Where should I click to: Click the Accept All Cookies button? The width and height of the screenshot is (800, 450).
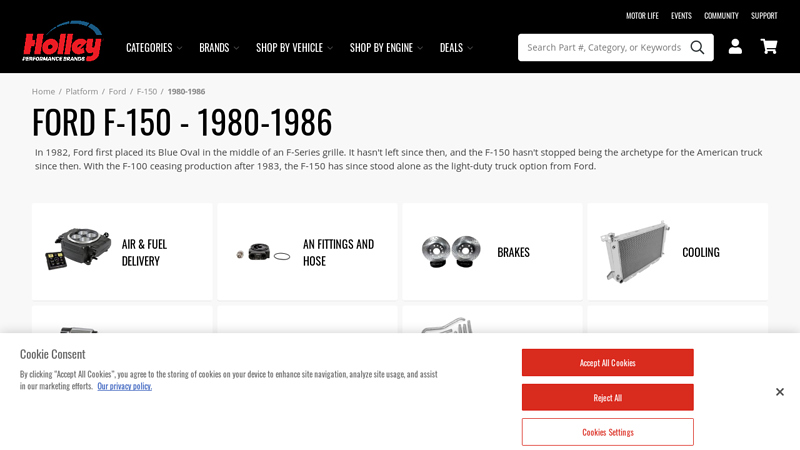coord(607,362)
